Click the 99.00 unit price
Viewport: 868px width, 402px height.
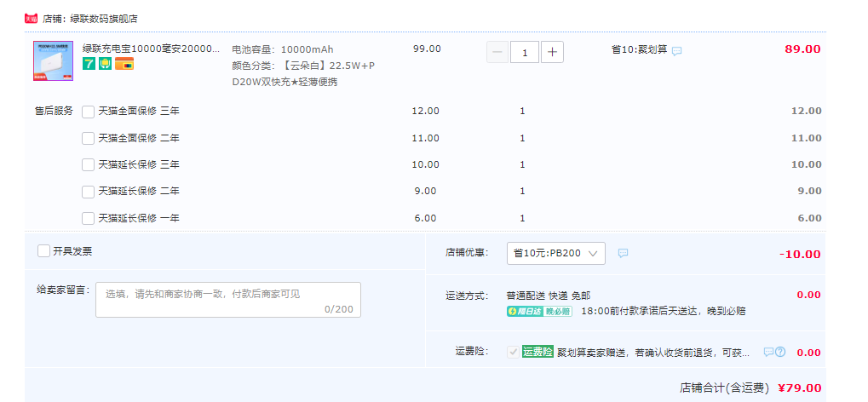(427, 49)
